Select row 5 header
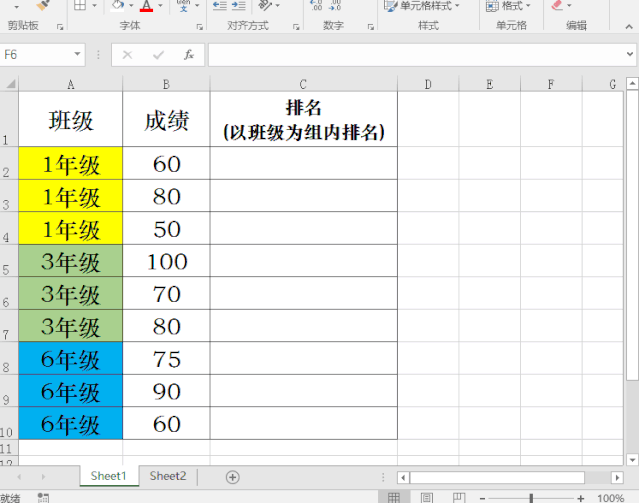The image size is (639, 503). (9, 261)
